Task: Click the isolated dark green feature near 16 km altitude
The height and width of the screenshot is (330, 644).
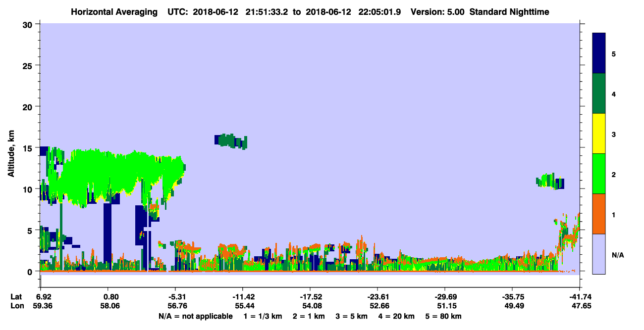Action: (231, 141)
